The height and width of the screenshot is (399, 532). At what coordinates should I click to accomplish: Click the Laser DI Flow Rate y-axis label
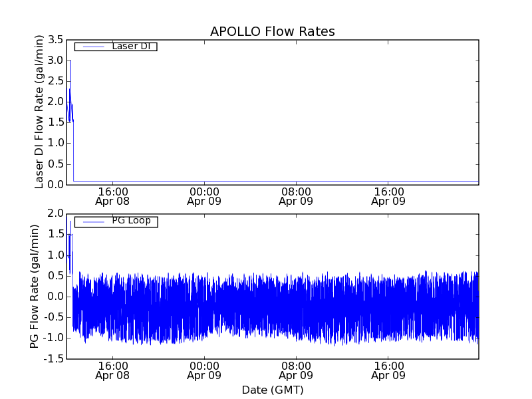tap(39, 112)
